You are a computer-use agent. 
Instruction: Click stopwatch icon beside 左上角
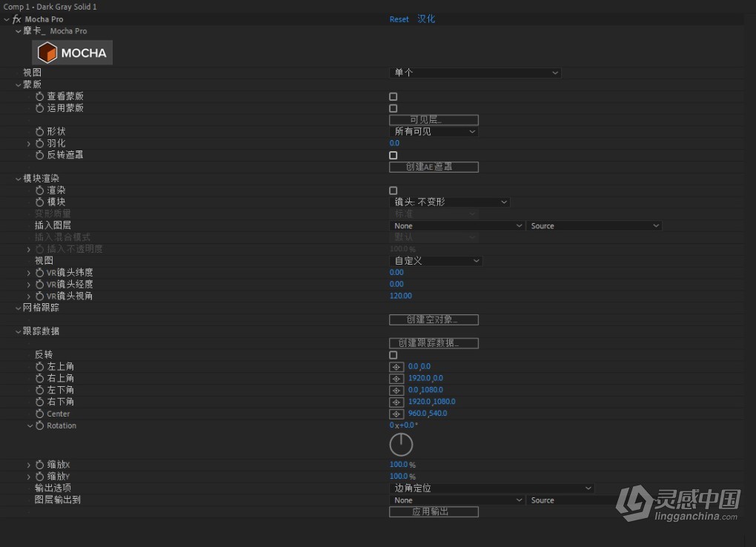point(39,367)
